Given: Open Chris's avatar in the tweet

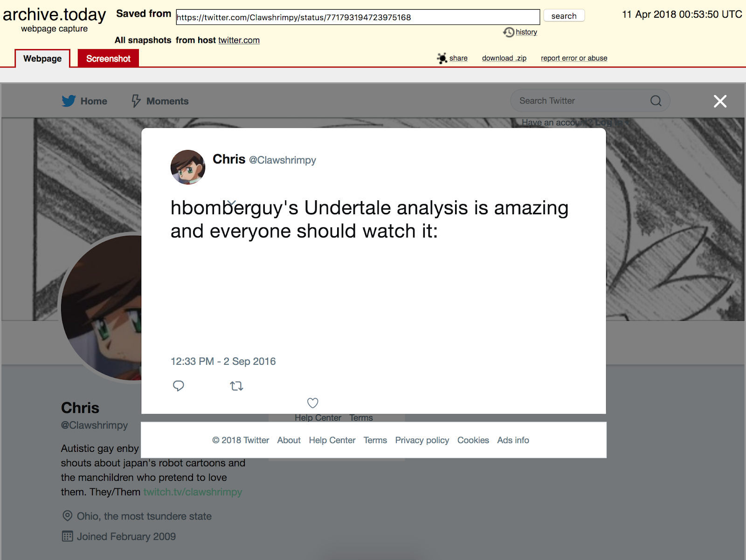Looking at the screenshot, I should [188, 167].
